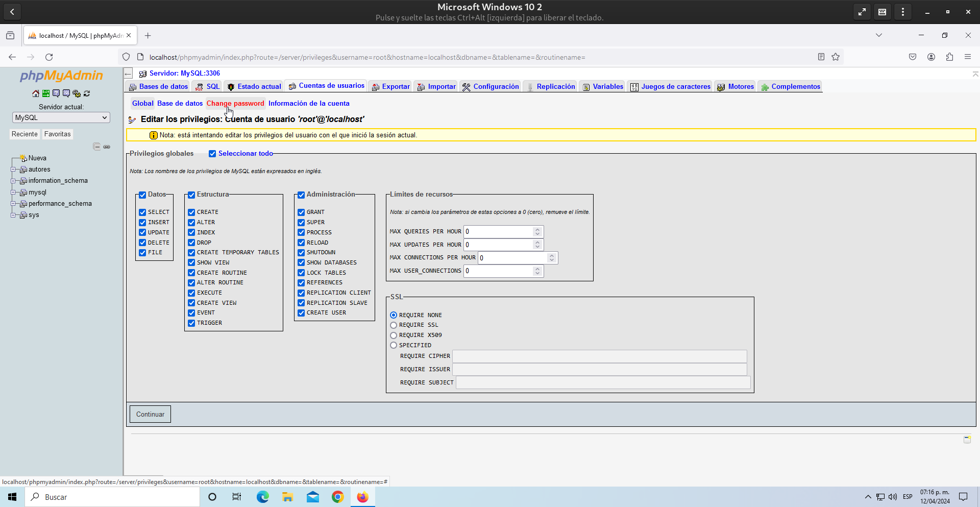Open Mail app from taskbar

click(312, 497)
